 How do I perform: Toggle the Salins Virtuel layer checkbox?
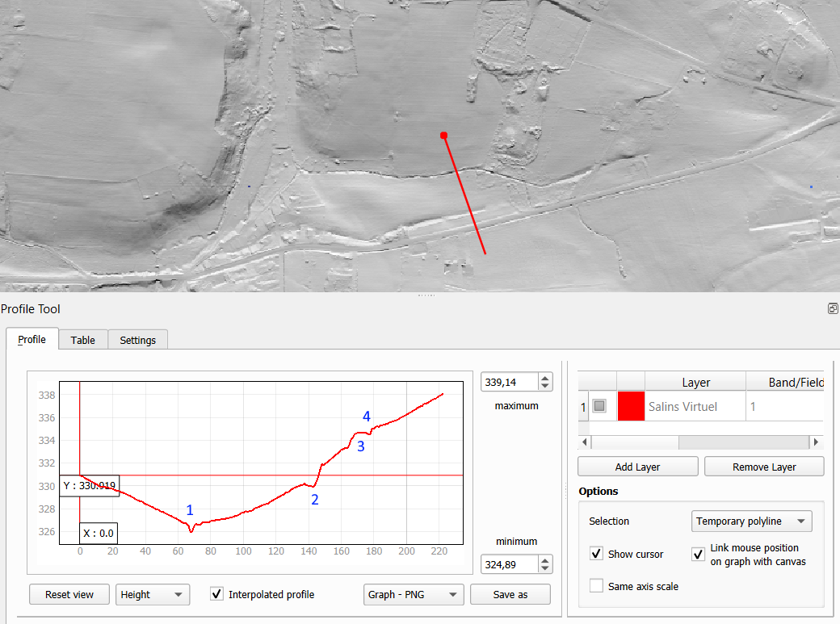point(599,407)
